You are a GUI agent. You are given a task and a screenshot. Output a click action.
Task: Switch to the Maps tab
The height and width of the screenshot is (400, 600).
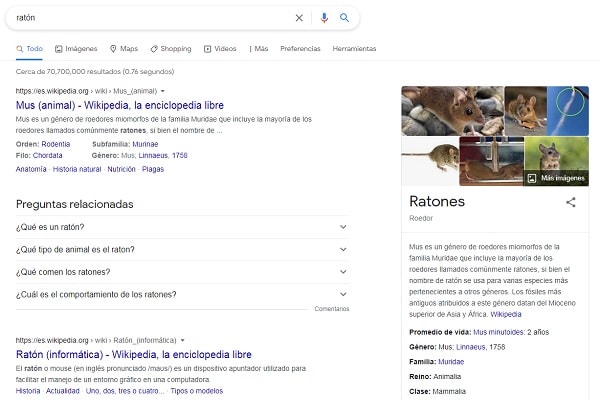click(124, 49)
